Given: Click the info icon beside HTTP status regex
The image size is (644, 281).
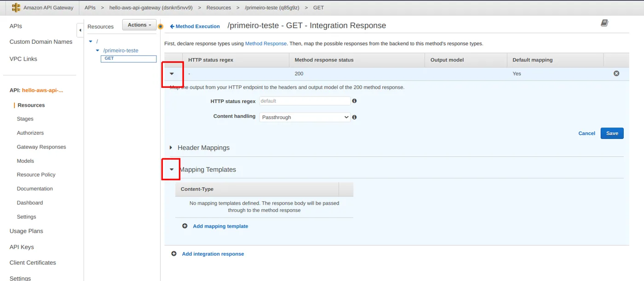Looking at the screenshot, I should [x=354, y=101].
